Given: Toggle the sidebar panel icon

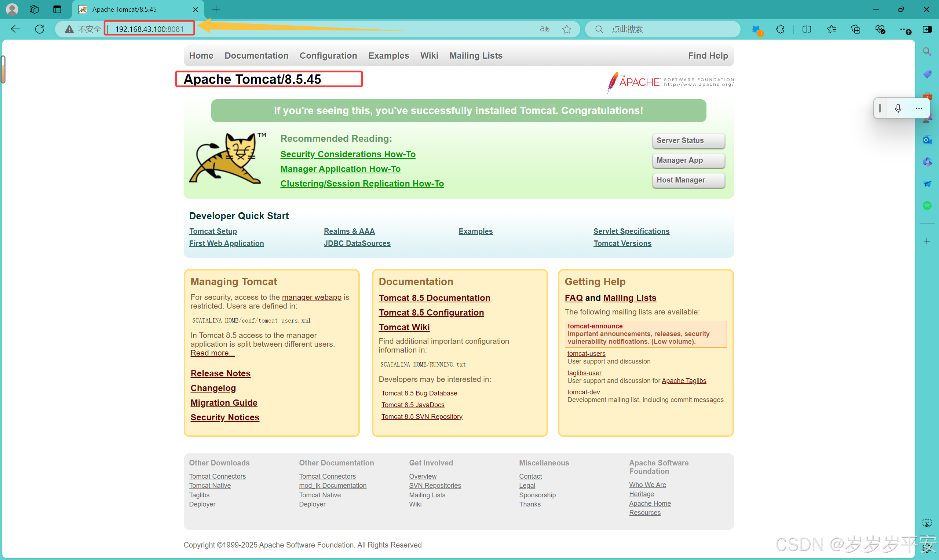Looking at the screenshot, I should (x=927, y=29).
